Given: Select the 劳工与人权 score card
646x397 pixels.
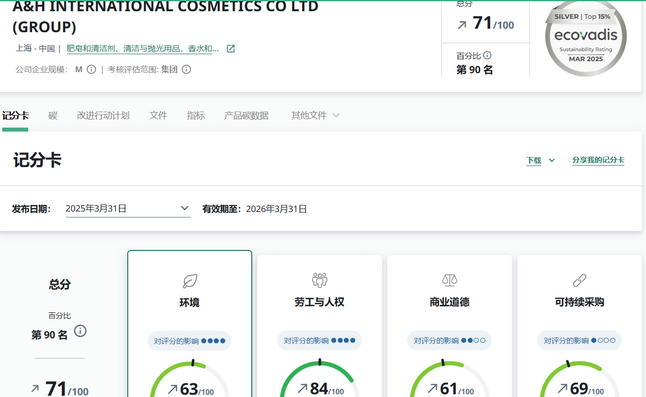Looking at the screenshot, I should click(x=320, y=326).
